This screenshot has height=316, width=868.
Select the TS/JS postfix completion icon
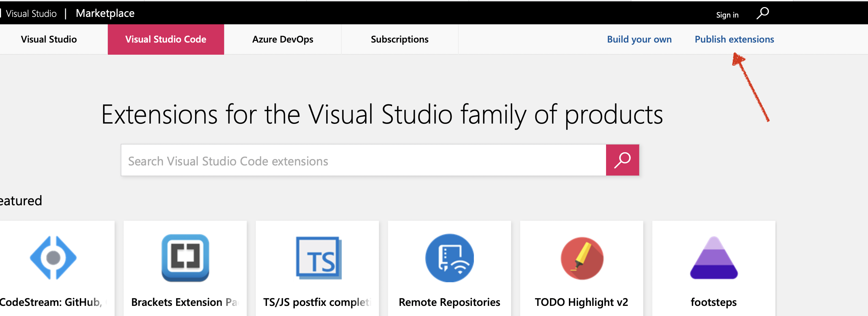[318, 258]
